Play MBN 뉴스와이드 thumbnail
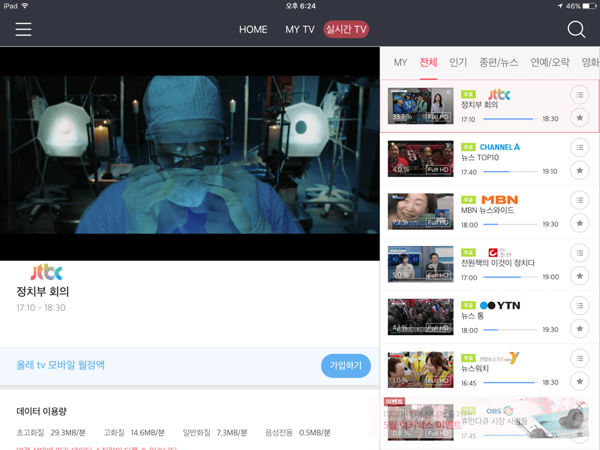Screen dimensions: 600x450 pos(421,212)
